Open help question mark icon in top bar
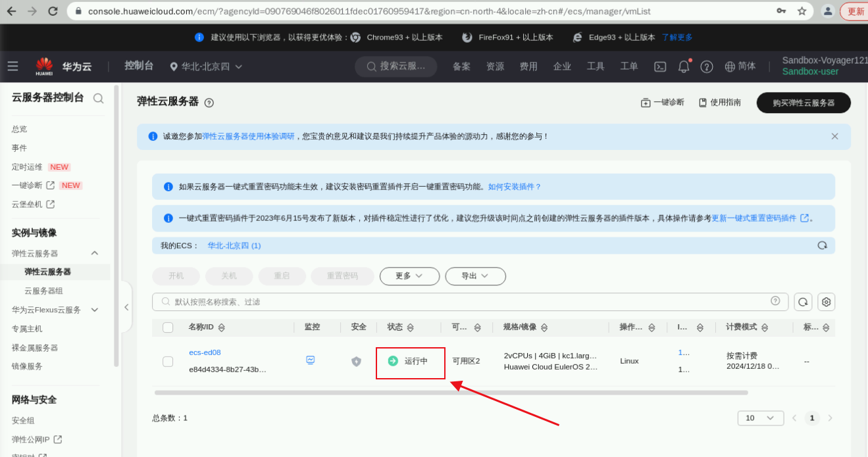The width and height of the screenshot is (868, 457). [707, 66]
